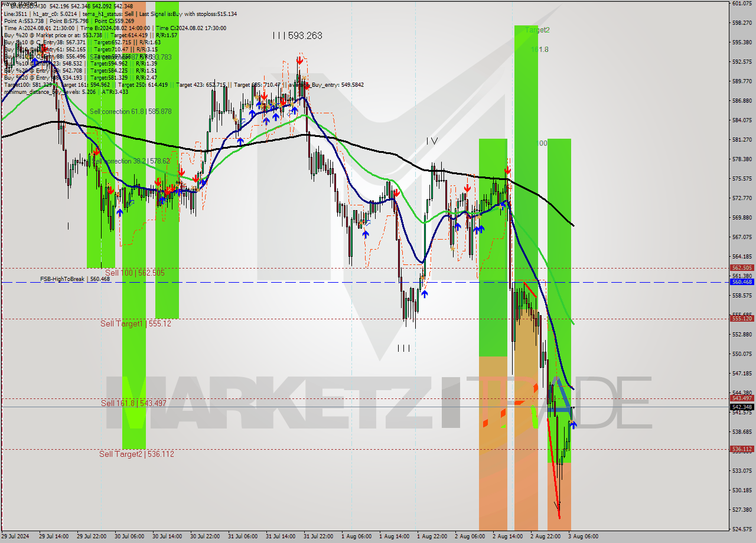The image size is (756, 543).
Task: Click the 29 Jul 14:00 time axis label
Action: click(54, 537)
